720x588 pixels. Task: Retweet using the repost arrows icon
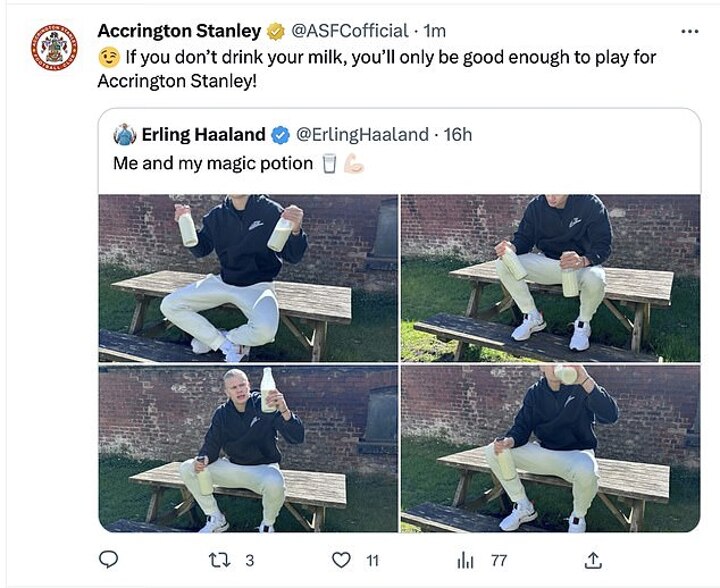point(219,560)
